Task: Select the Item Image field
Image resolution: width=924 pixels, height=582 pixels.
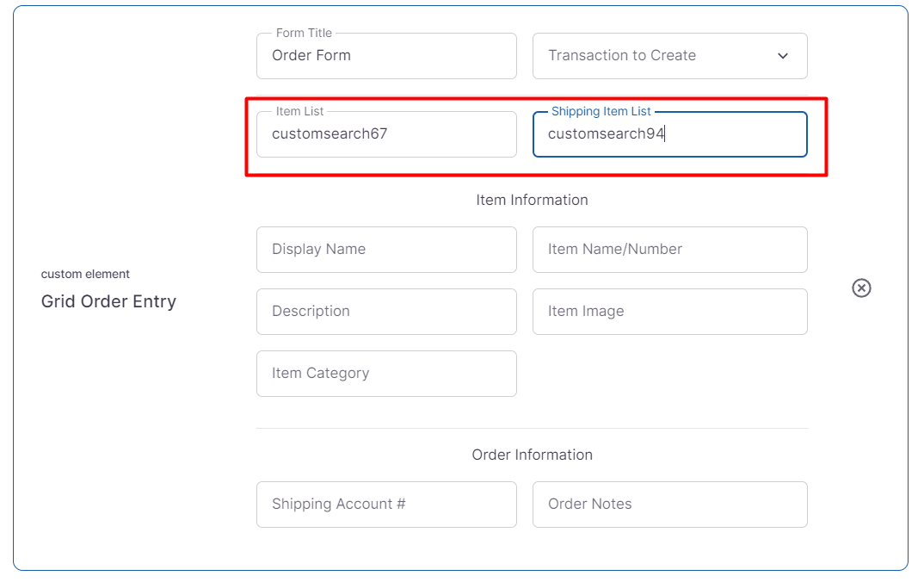Action: point(669,312)
